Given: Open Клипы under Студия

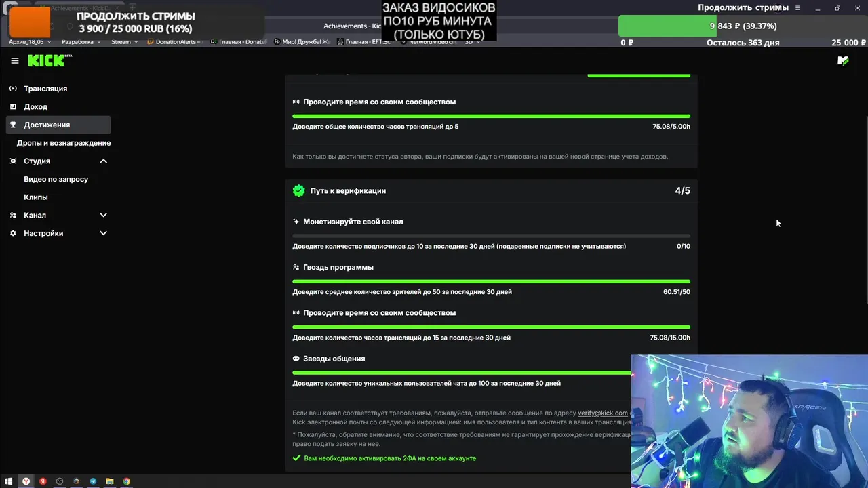Looking at the screenshot, I should (x=35, y=197).
